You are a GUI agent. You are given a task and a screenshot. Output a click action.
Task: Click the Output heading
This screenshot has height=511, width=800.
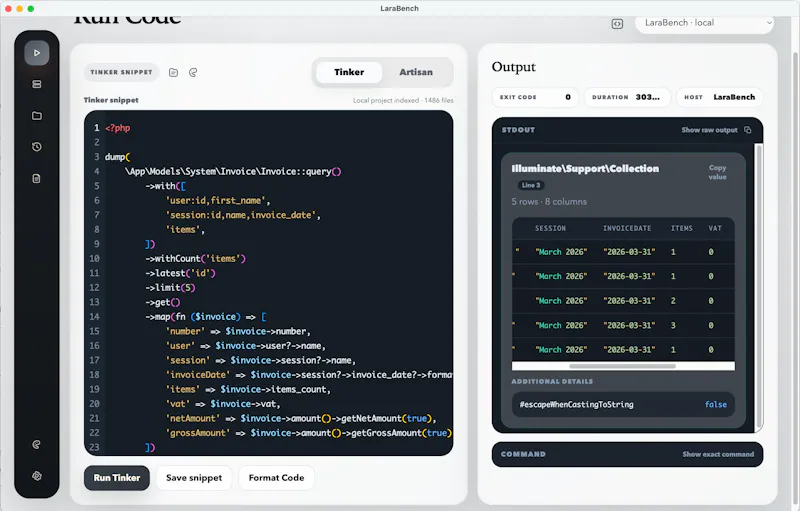[514, 67]
